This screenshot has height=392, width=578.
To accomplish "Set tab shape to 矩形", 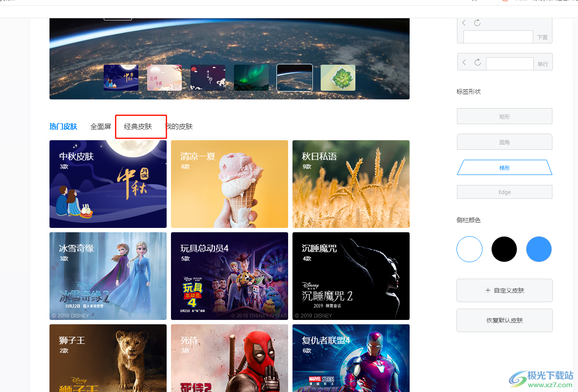I will pyautogui.click(x=505, y=116).
